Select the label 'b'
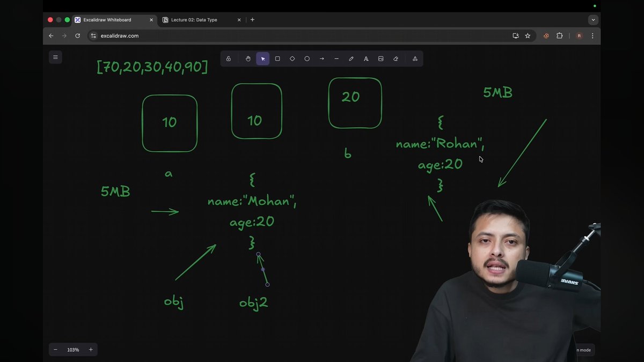This screenshot has height=362, width=644. [x=348, y=153]
